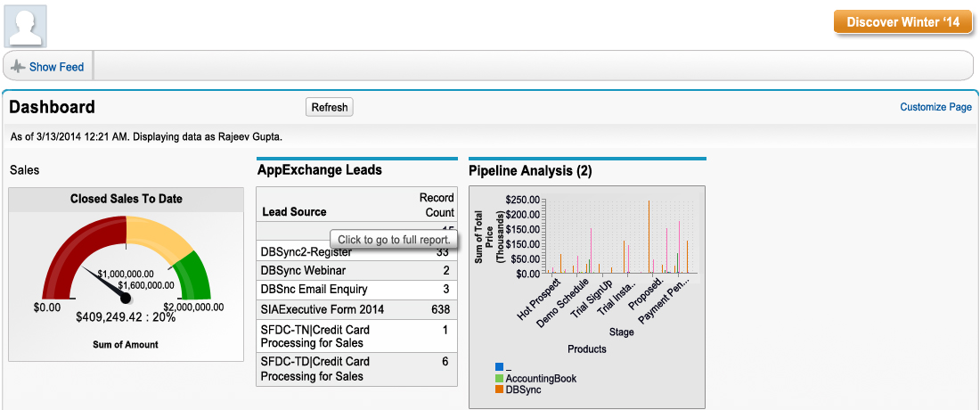The height and width of the screenshot is (410, 980).
Task: Click the Record Count column header
Action: [437, 205]
